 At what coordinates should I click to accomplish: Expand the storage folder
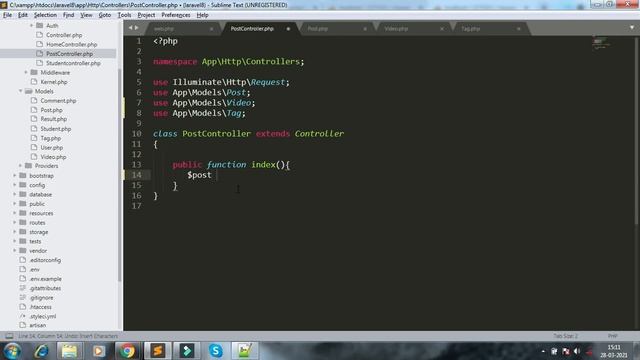(x=15, y=232)
